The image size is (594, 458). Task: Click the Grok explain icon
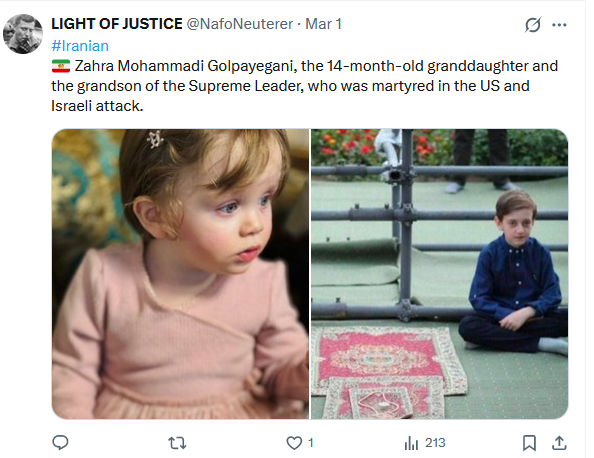click(x=533, y=25)
